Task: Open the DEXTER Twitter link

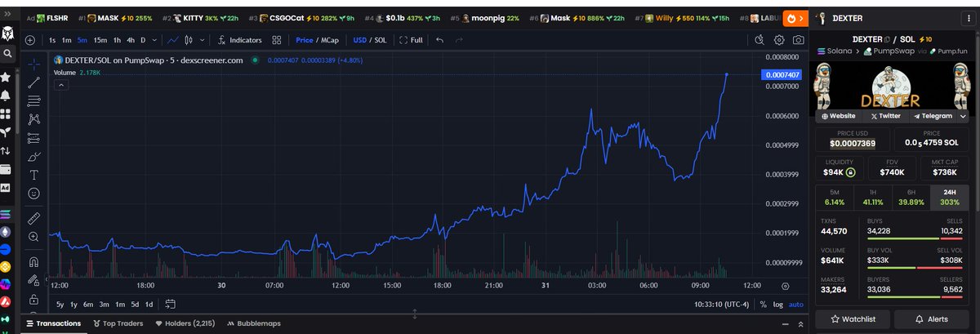Action: point(885,116)
